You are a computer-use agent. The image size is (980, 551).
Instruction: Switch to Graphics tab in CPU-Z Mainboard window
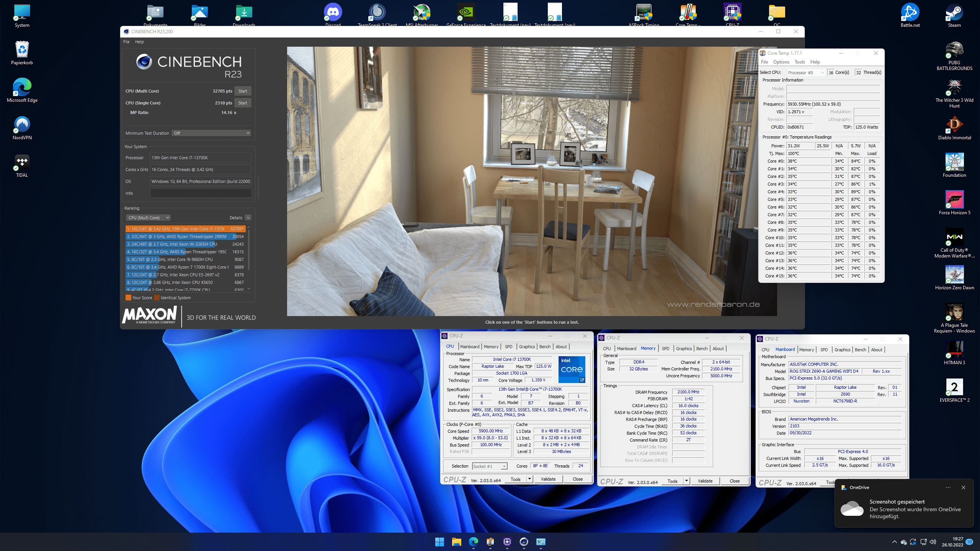point(842,350)
